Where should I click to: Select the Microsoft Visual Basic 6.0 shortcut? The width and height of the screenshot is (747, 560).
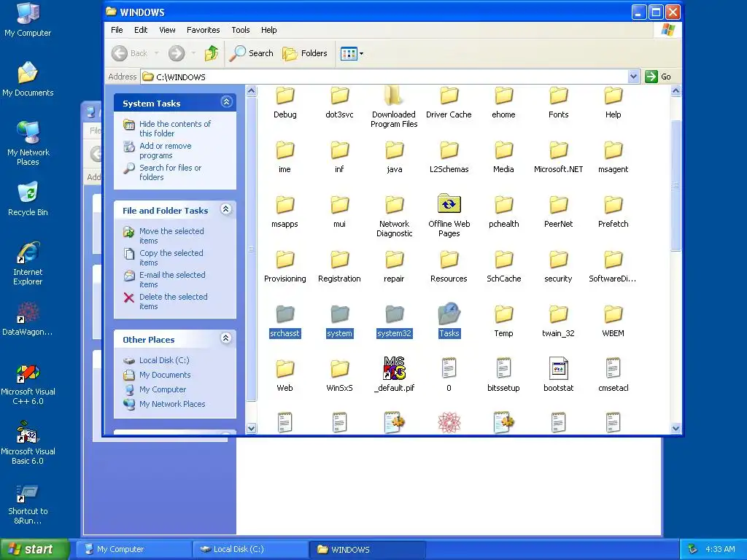coord(28,443)
